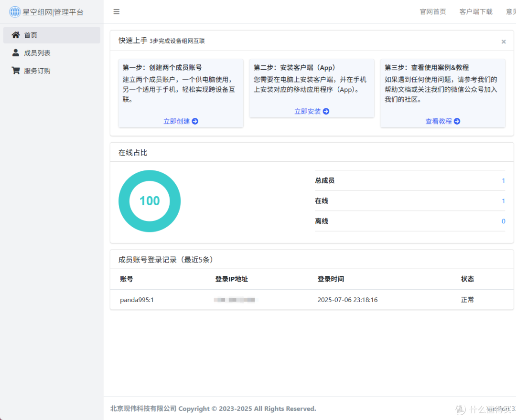Click the 状态 column header

pyautogui.click(x=467, y=279)
